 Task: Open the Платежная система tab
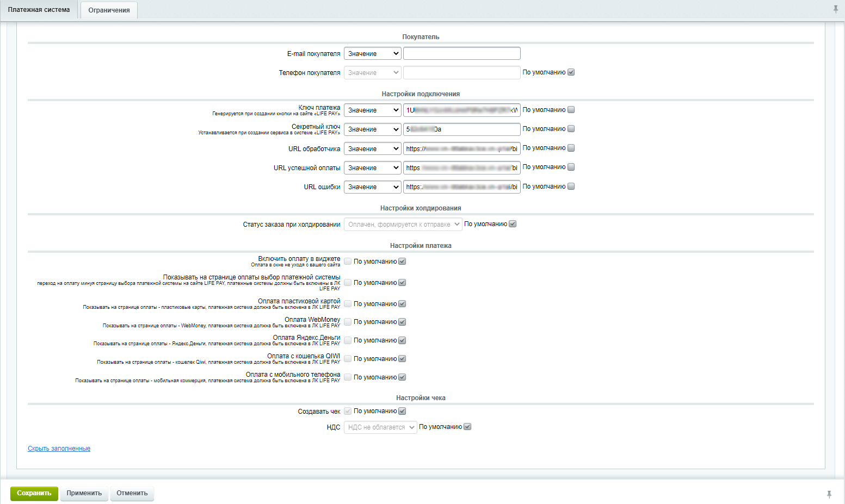[x=39, y=10]
